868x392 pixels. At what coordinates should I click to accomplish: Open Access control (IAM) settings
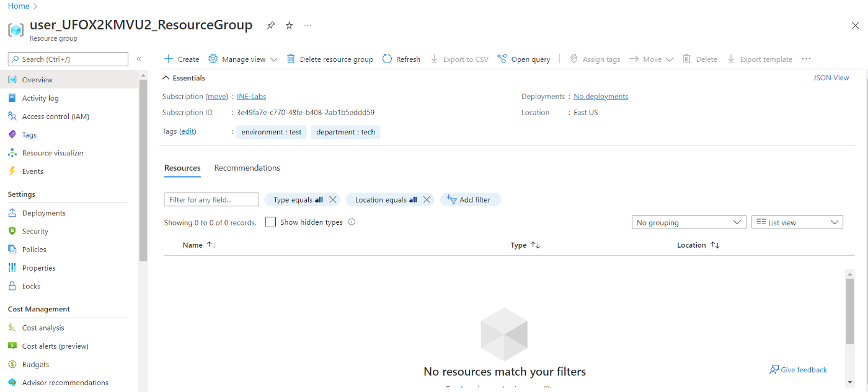(55, 116)
